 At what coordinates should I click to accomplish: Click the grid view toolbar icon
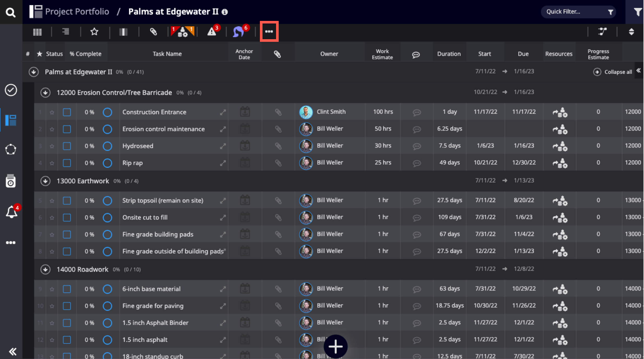tap(37, 32)
